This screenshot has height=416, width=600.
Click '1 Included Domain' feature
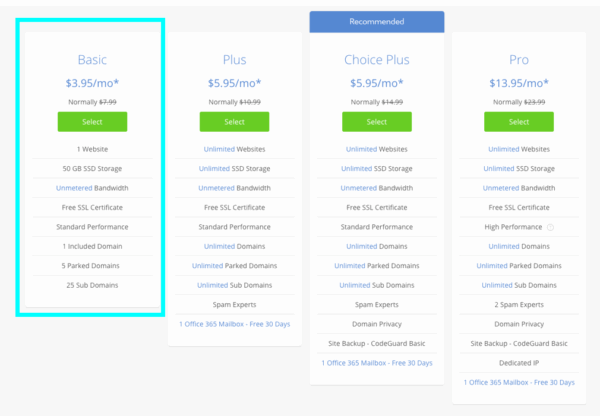click(92, 246)
